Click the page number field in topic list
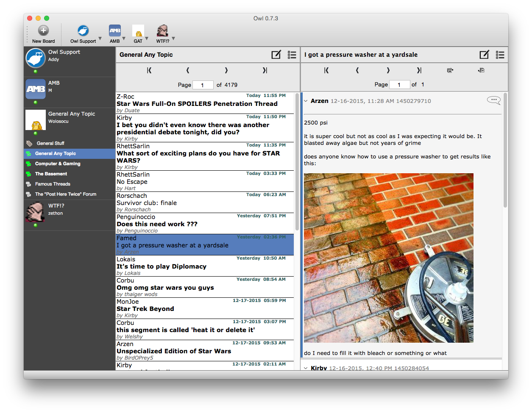Image resolution: width=532 pixels, height=413 pixels. [x=203, y=85]
